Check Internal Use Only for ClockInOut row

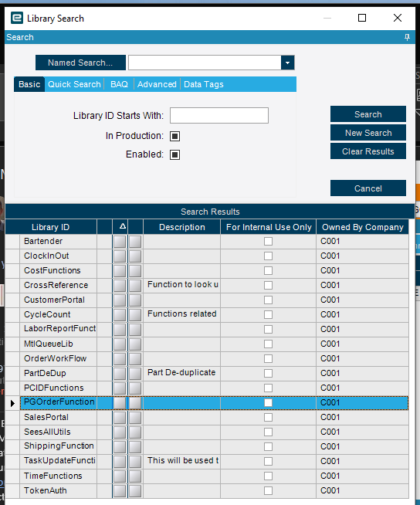tap(268, 256)
